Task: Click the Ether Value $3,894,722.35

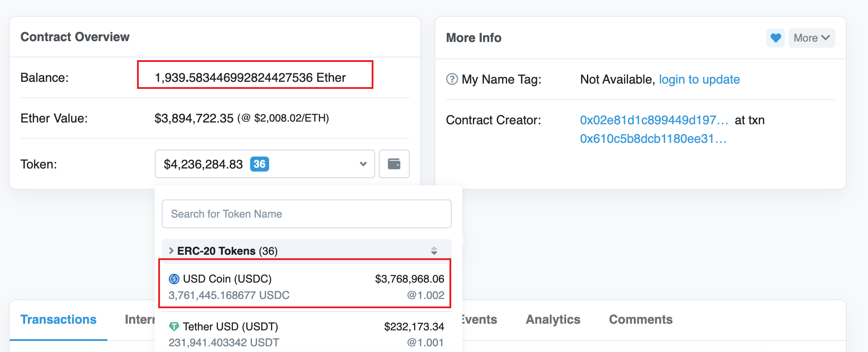Action: [194, 119]
